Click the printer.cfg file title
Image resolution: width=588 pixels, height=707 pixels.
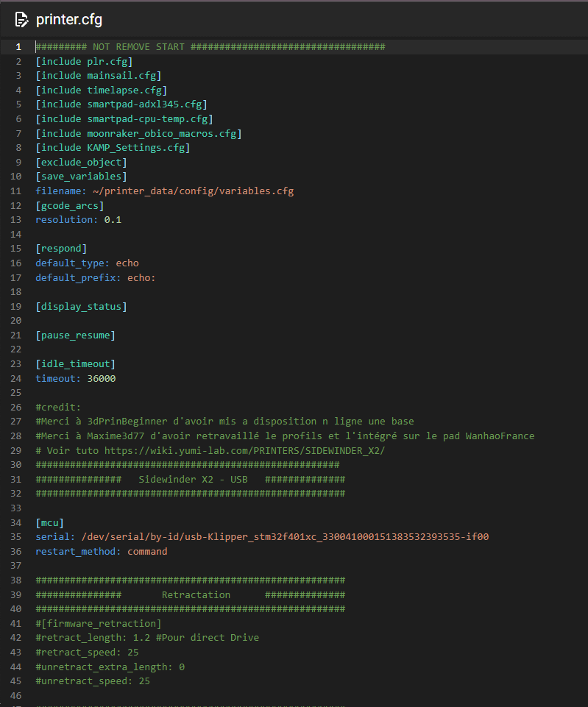[x=69, y=19]
